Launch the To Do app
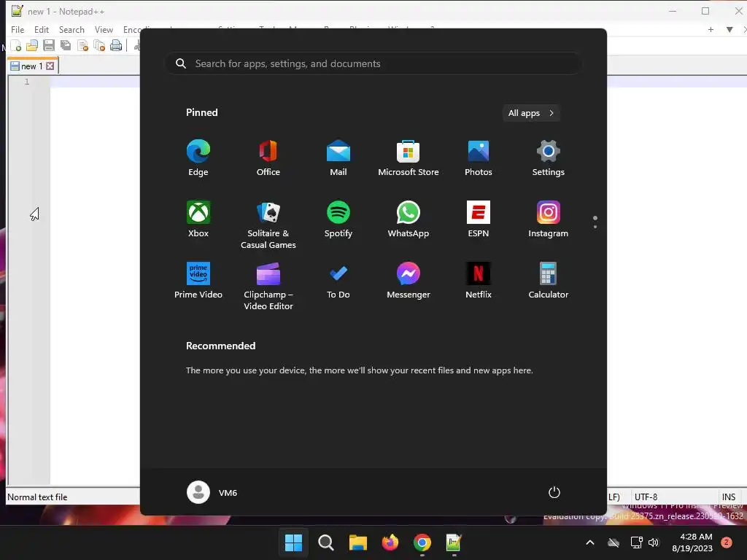 (338, 281)
